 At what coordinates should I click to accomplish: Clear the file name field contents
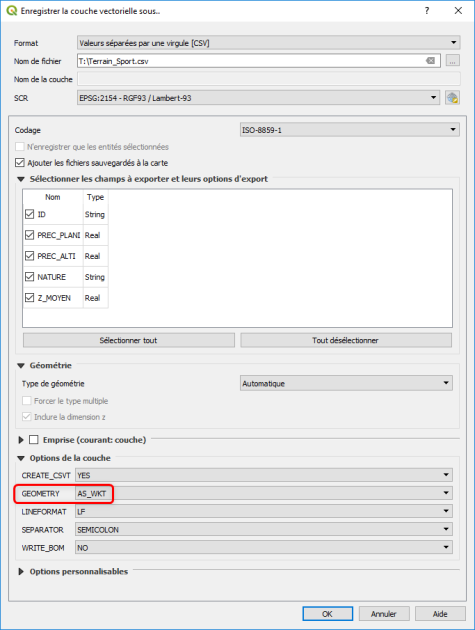tap(430, 61)
